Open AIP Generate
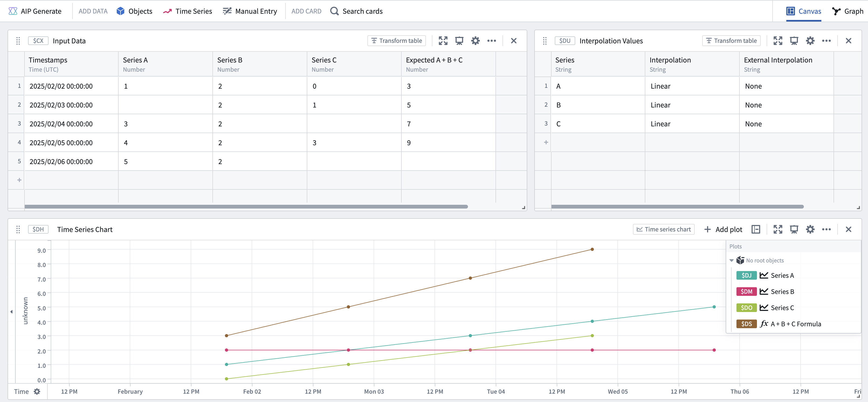Image resolution: width=868 pixels, height=402 pixels. (35, 11)
